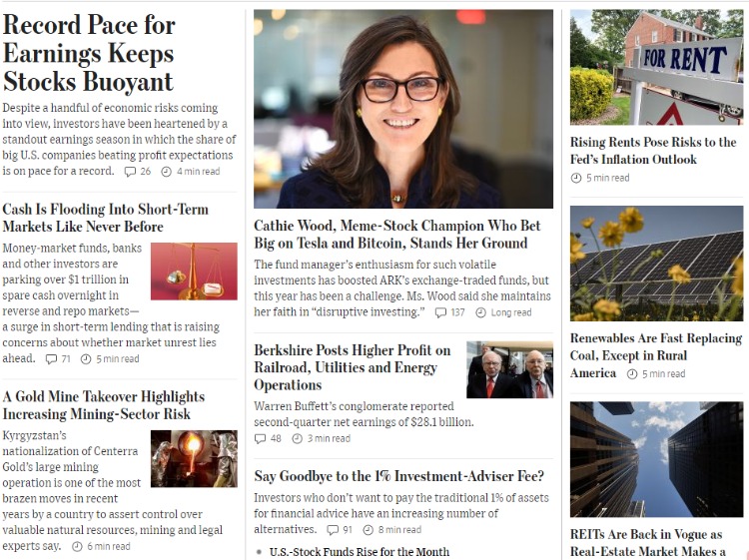Click clock icon next to Long read
This screenshot has height=560, width=749.
pos(481,312)
